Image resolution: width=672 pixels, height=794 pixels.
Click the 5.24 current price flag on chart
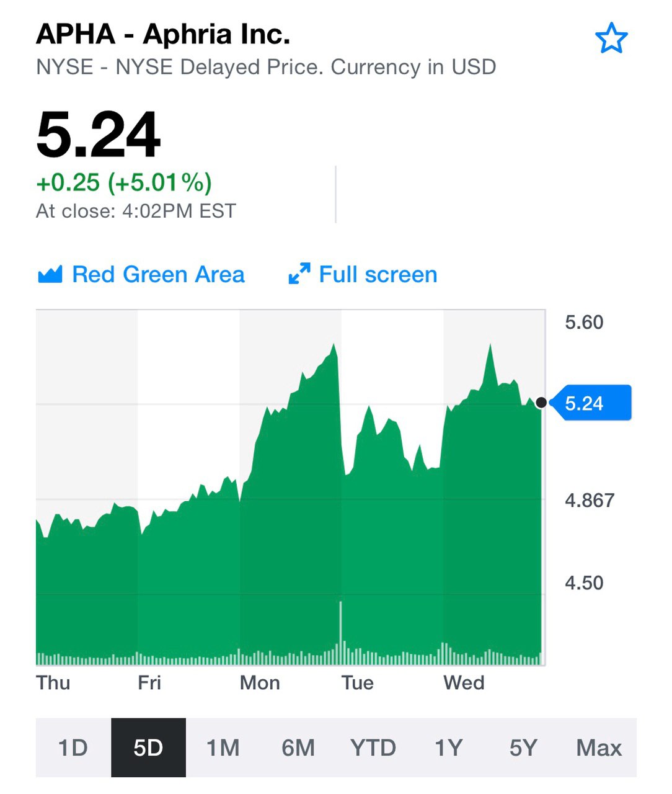(591, 403)
